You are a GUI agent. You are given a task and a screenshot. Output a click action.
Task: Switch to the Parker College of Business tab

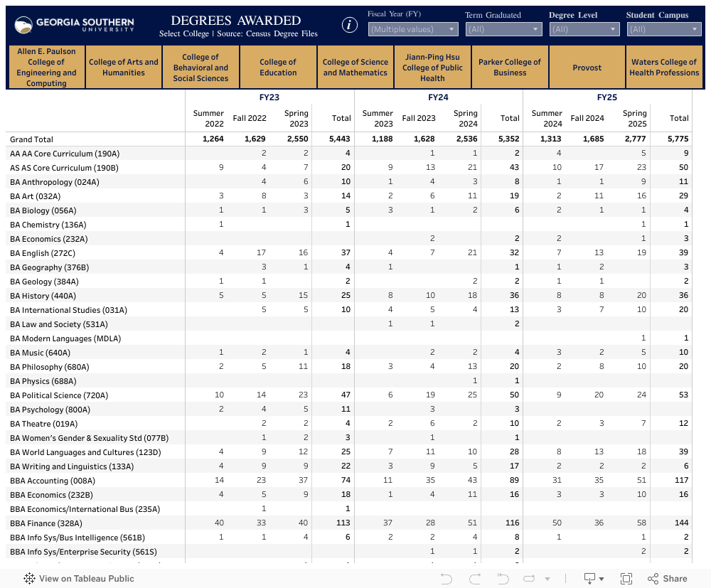[510, 68]
